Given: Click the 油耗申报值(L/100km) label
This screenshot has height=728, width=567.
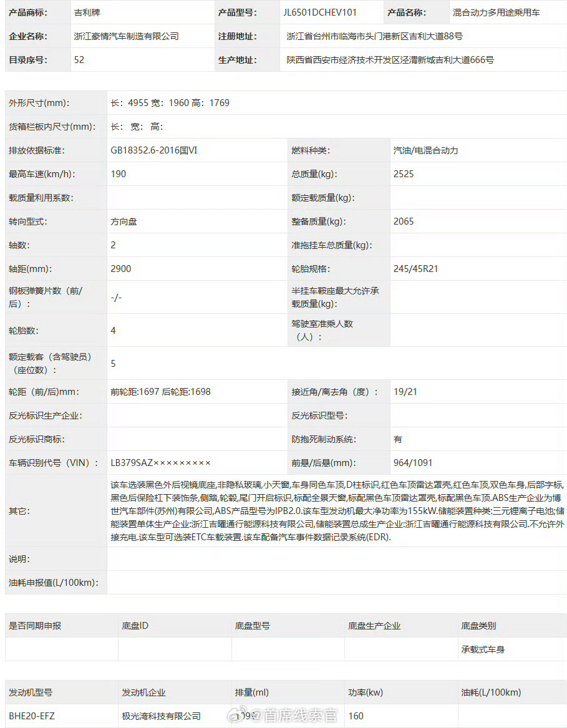Looking at the screenshot, I should pyautogui.click(x=54, y=583).
